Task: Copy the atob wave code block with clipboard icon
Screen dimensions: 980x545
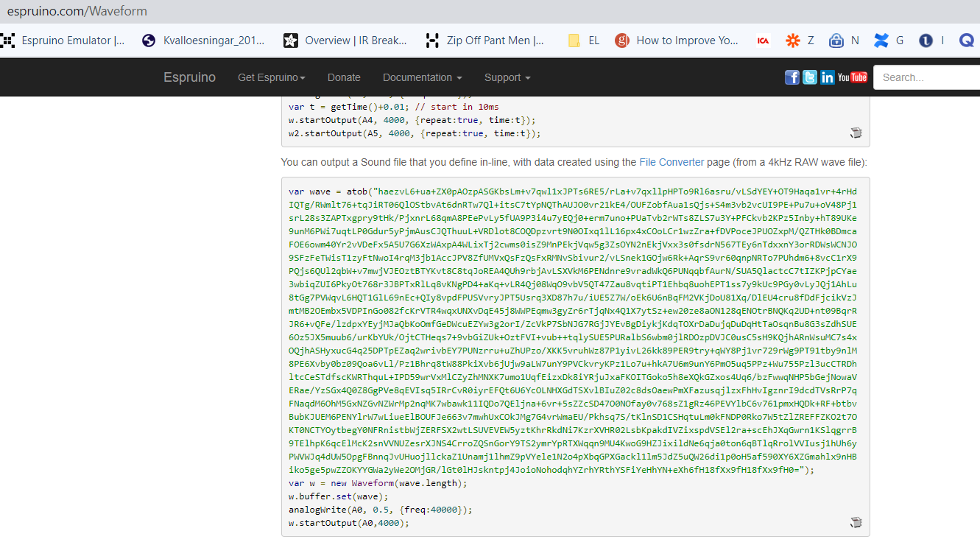Action: 856,523
